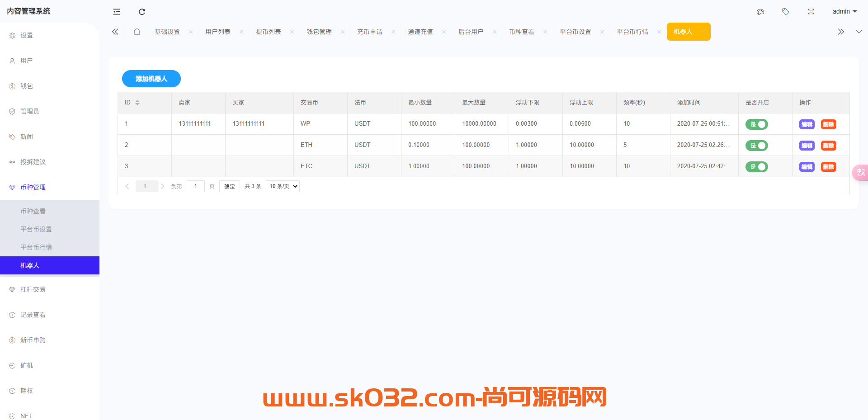Viewport: 868px width, 420px height.
Task: Switch to 提币列表 tab
Action: pyautogui.click(x=269, y=32)
